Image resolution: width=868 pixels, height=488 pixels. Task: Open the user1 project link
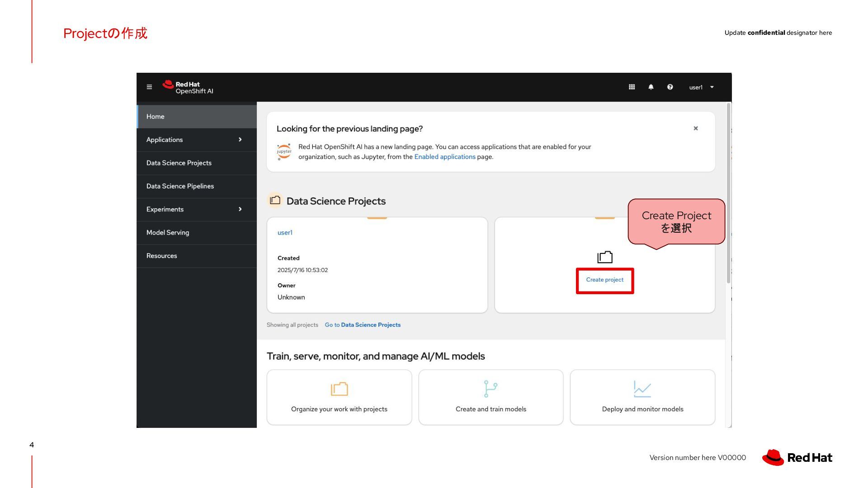[285, 233]
